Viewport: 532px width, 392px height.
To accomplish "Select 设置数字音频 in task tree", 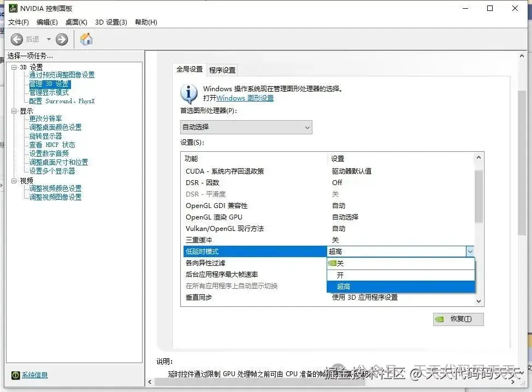I will tap(49, 153).
